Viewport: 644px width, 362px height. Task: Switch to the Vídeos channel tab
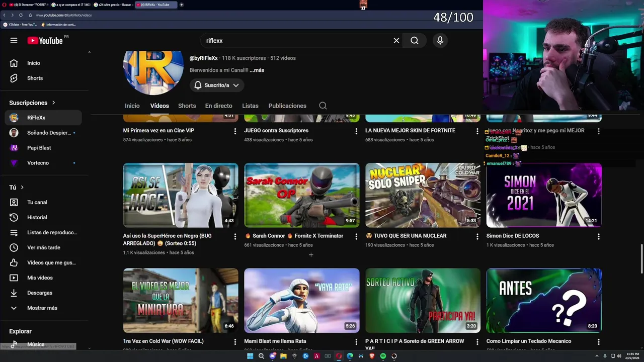159,106
